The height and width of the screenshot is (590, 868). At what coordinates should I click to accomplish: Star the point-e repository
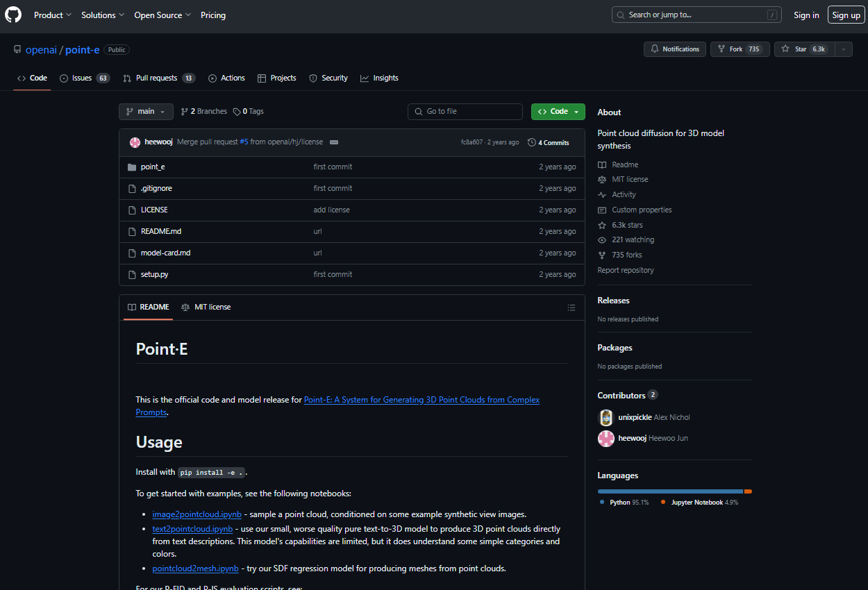(x=804, y=49)
